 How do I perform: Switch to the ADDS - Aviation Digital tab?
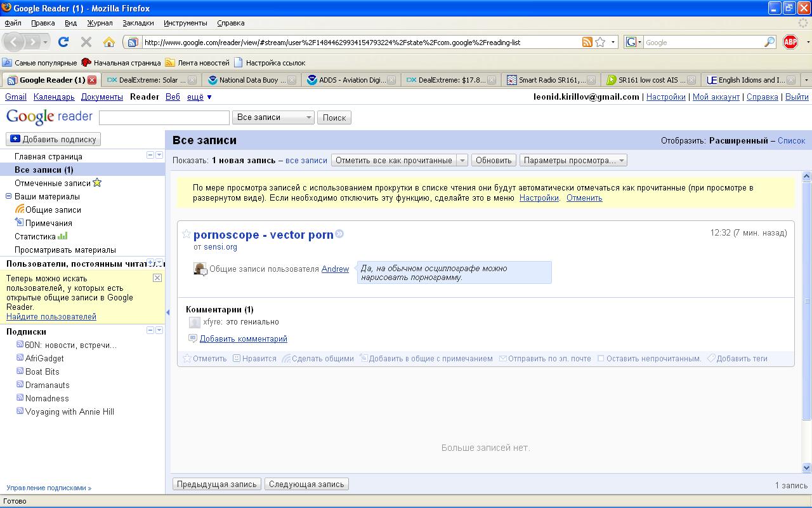coord(351,80)
